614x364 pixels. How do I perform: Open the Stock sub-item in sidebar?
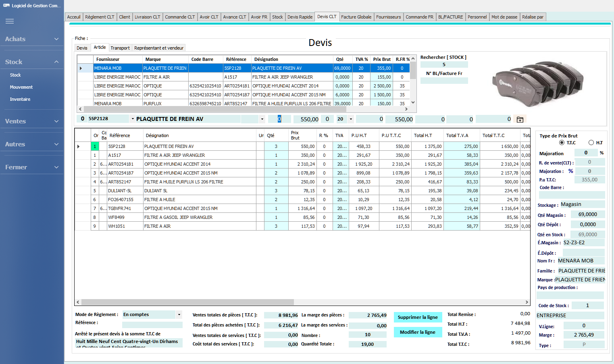[x=15, y=75]
